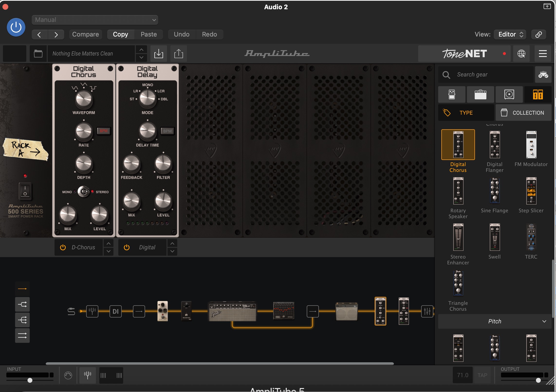Click the Compare button
This screenshot has height=392, width=556.
tap(85, 34)
